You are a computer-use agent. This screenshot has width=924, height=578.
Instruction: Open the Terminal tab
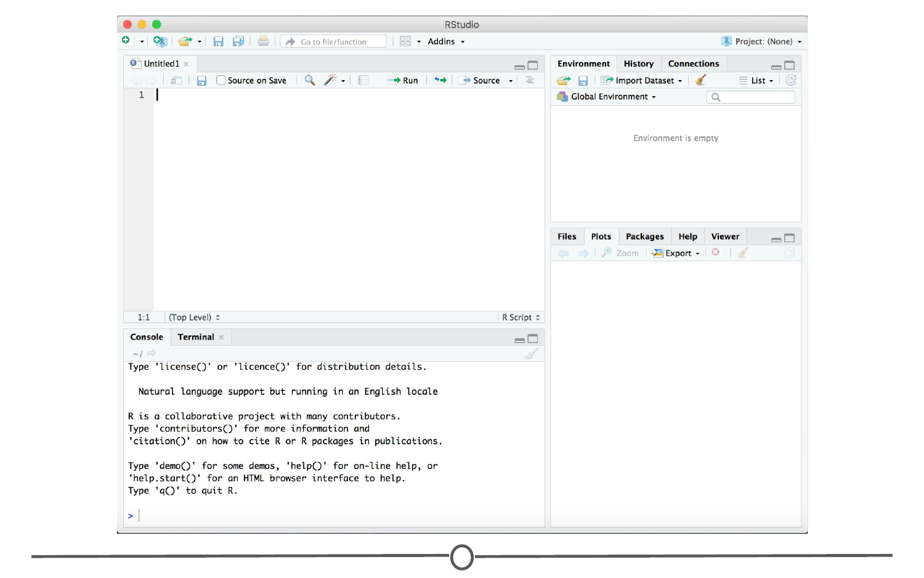(196, 337)
